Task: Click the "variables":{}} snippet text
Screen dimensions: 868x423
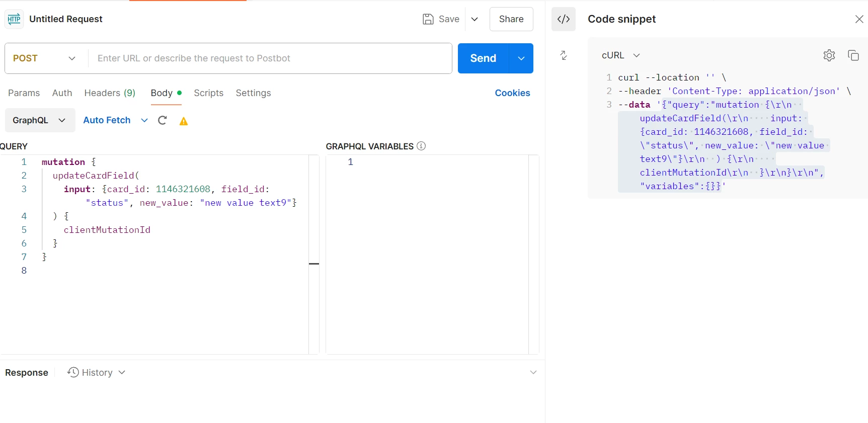Action: 680,186
